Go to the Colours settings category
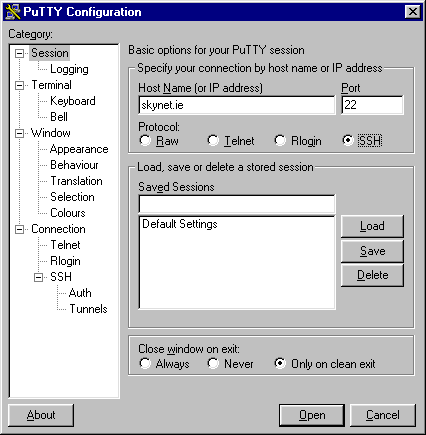The image size is (426, 435). (68, 213)
